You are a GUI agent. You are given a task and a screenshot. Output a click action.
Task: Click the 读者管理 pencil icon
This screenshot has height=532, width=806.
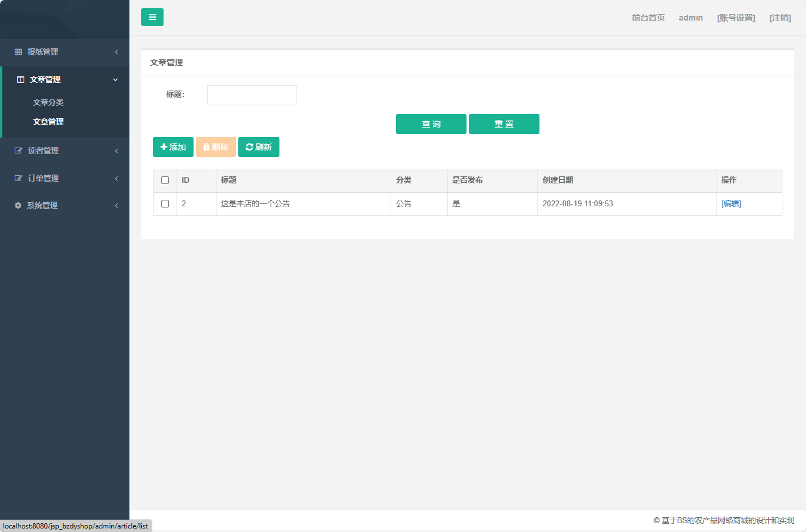(18, 150)
